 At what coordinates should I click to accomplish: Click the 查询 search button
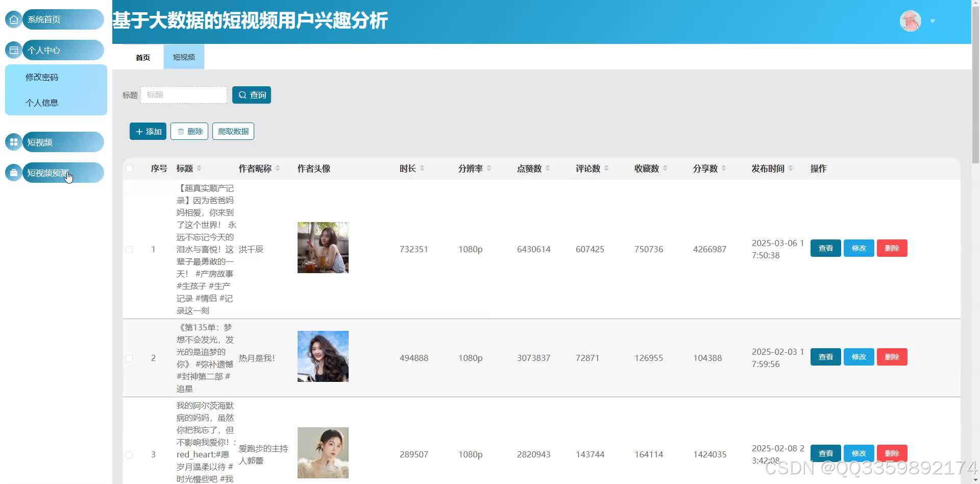click(x=252, y=95)
